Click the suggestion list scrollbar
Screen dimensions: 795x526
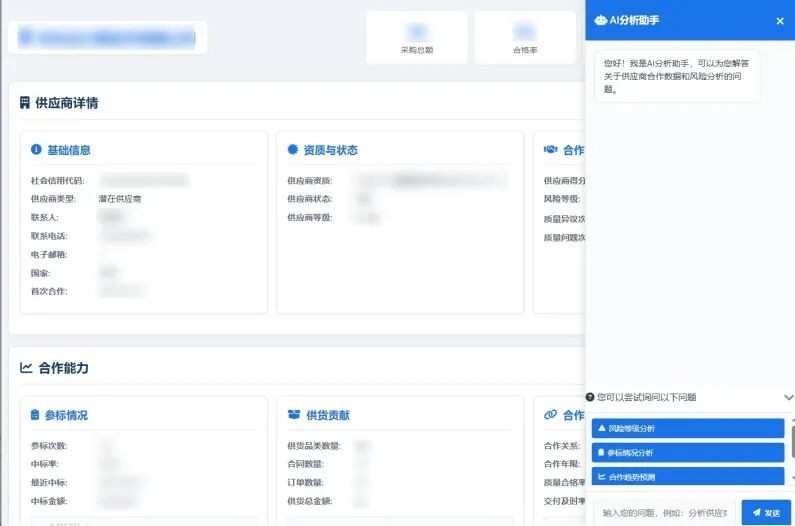792,440
